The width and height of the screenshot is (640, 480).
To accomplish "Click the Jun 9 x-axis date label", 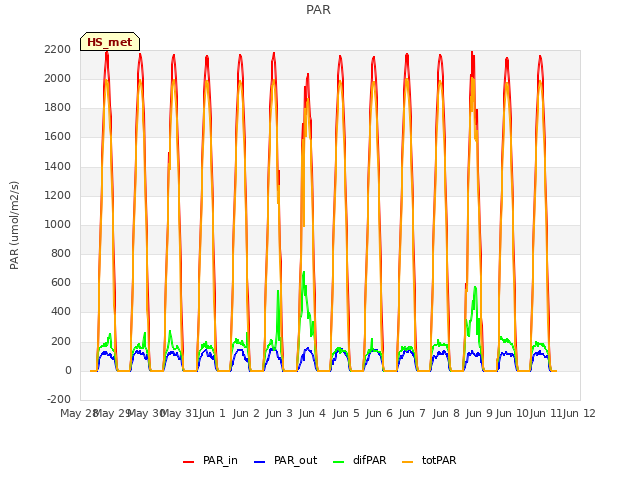I will click(479, 414).
